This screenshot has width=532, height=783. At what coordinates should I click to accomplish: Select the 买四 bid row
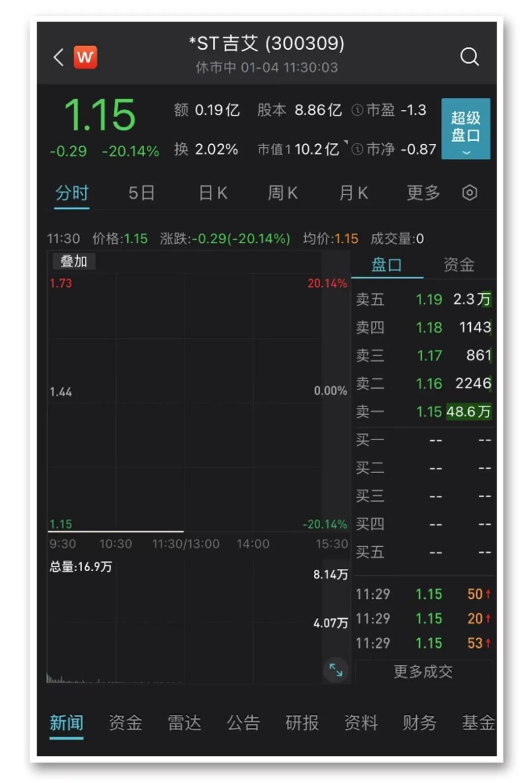click(424, 524)
